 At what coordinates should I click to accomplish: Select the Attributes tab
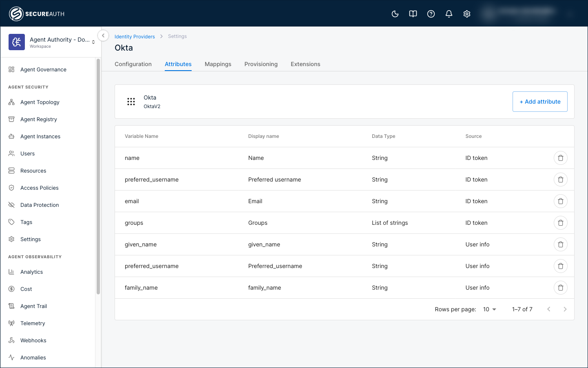[178, 64]
